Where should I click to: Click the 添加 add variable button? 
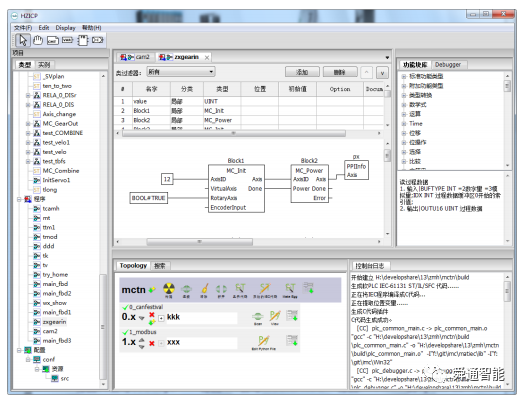pos(302,72)
